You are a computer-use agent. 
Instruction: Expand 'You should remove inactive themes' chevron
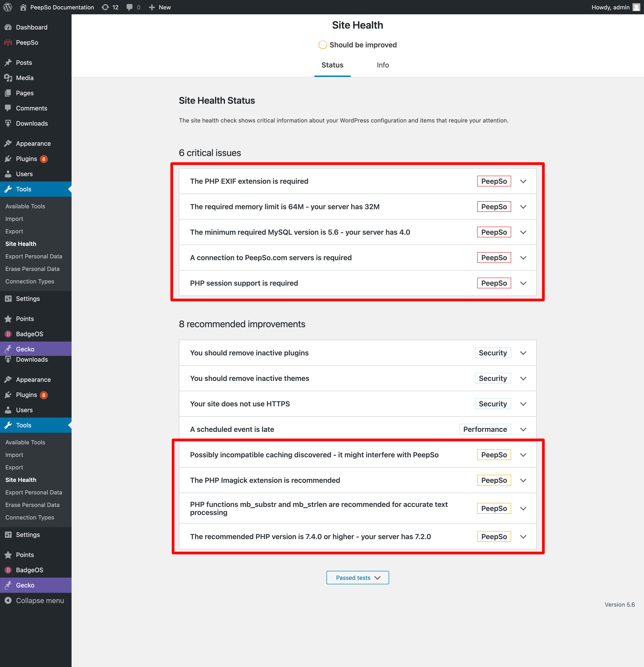(523, 378)
